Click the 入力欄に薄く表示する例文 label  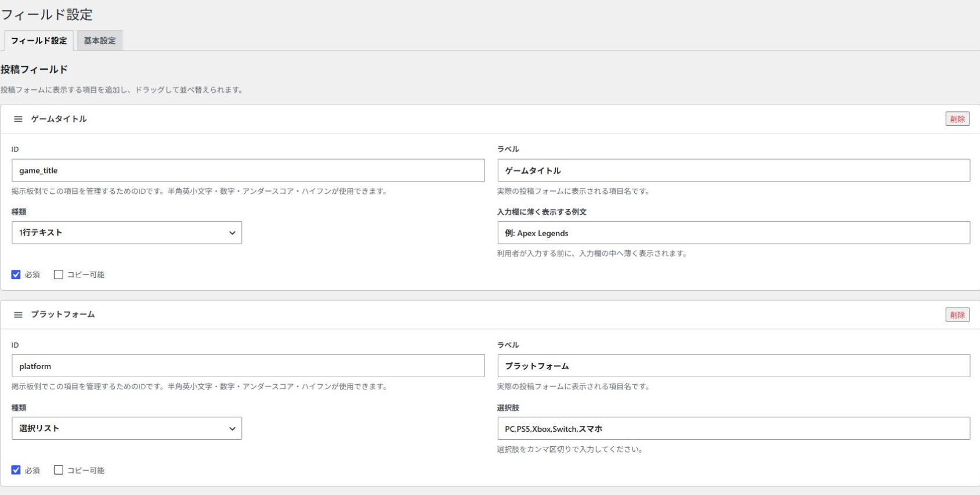click(542, 212)
